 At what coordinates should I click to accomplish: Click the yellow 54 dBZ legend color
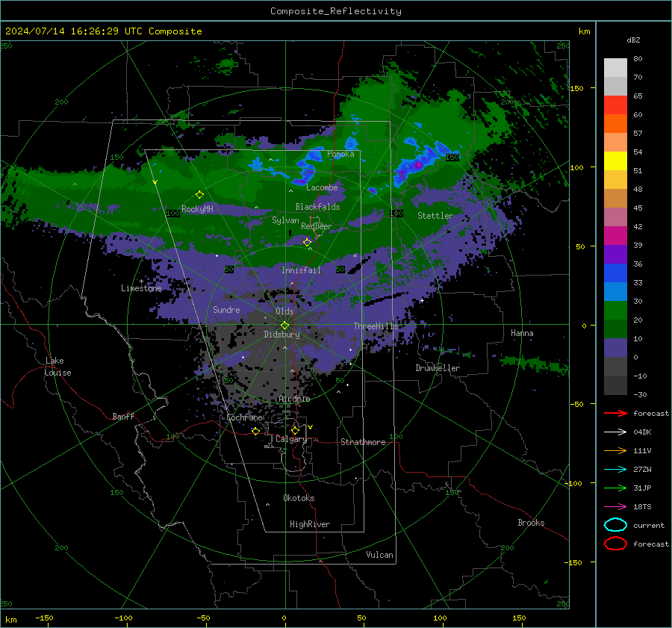point(615,161)
